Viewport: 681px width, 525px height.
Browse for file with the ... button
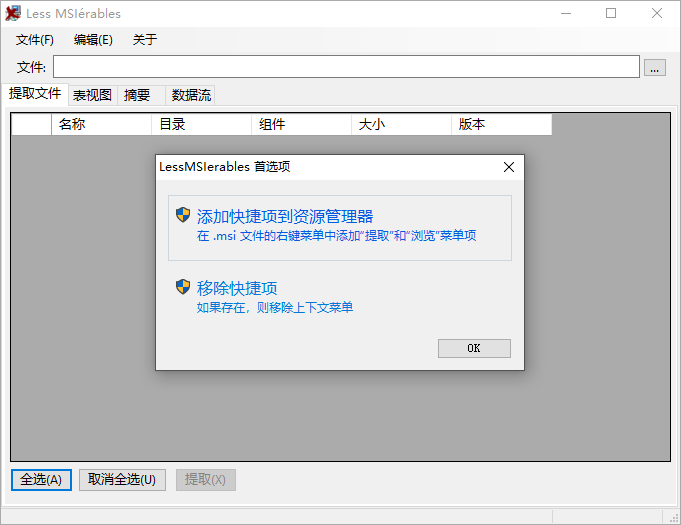(655, 68)
